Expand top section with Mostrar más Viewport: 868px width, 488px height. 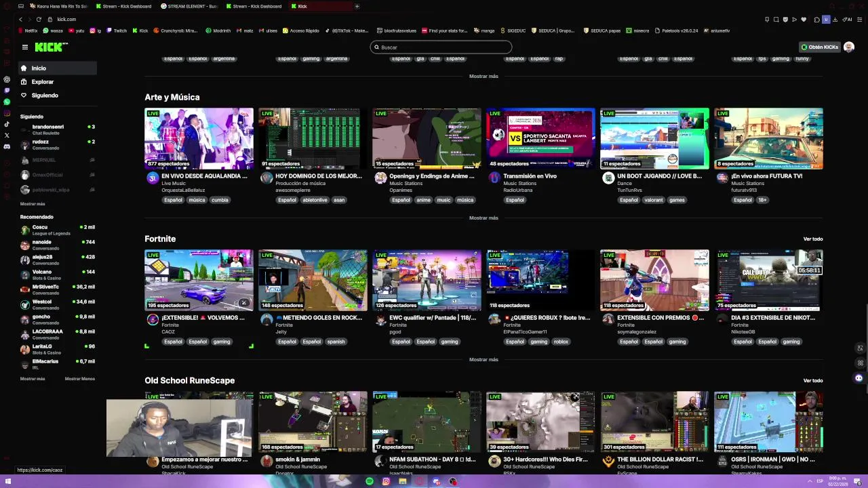484,76
